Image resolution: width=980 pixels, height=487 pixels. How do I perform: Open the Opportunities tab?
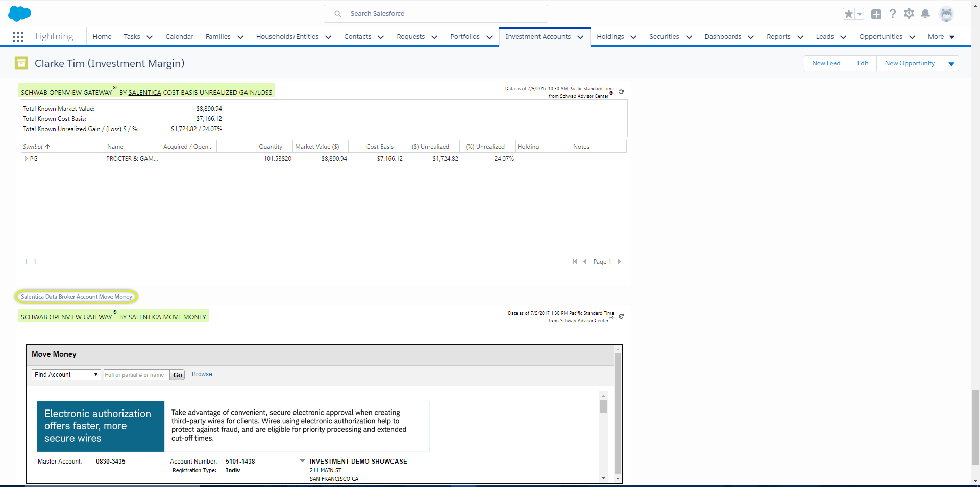tap(880, 37)
